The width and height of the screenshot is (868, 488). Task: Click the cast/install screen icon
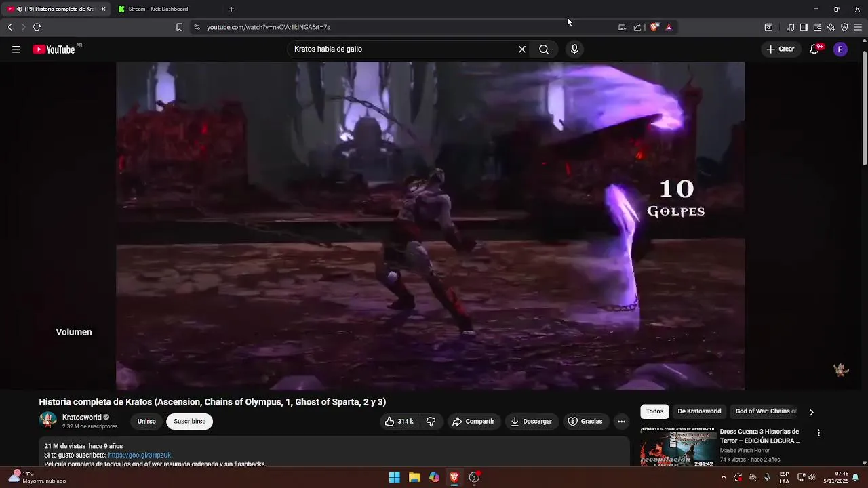pos(622,27)
